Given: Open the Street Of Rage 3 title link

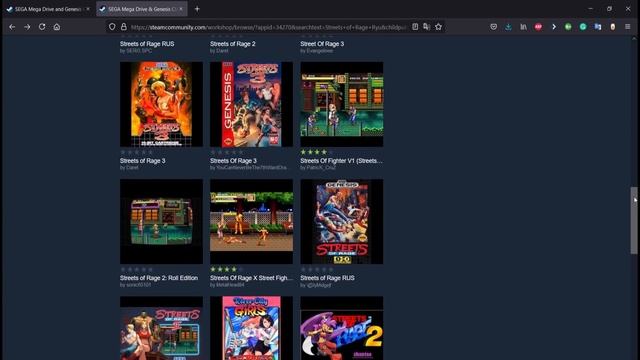Looking at the screenshot, I should point(322,44).
